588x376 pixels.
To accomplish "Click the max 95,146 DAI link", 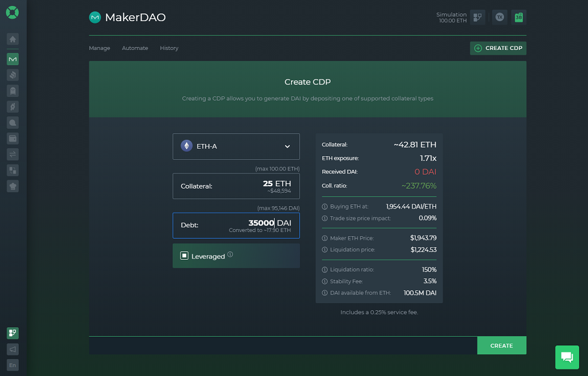I will click(278, 208).
